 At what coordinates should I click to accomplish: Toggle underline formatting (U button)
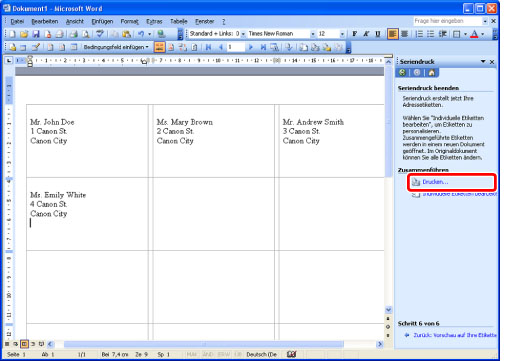(378, 34)
